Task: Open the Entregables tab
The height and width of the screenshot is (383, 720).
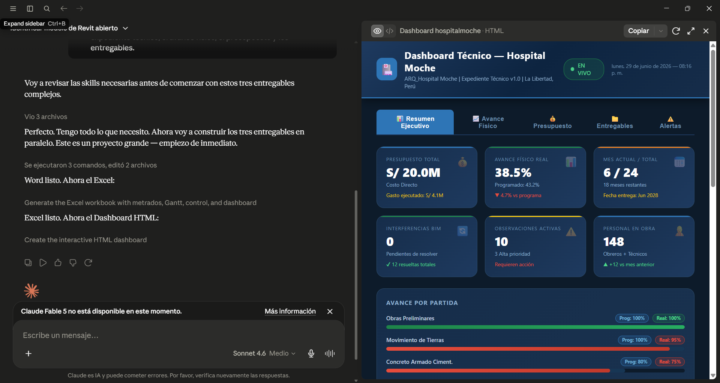Action: [615, 122]
